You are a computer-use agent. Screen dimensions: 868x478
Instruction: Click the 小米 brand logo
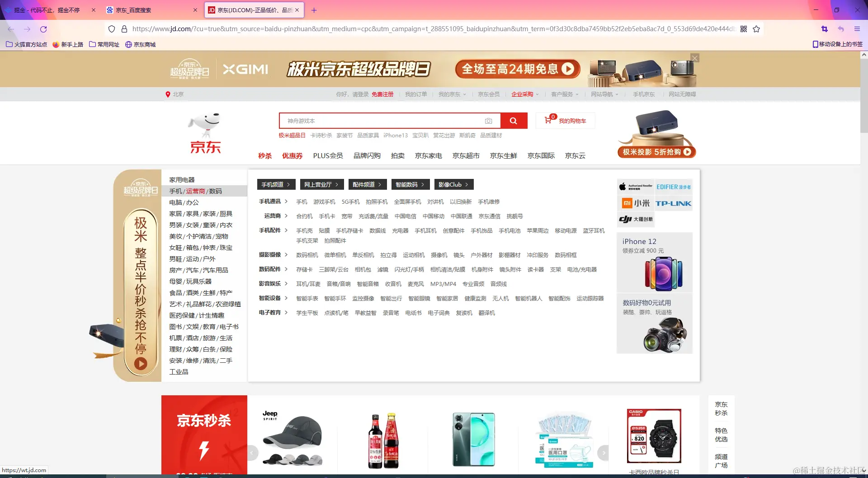[x=636, y=203]
